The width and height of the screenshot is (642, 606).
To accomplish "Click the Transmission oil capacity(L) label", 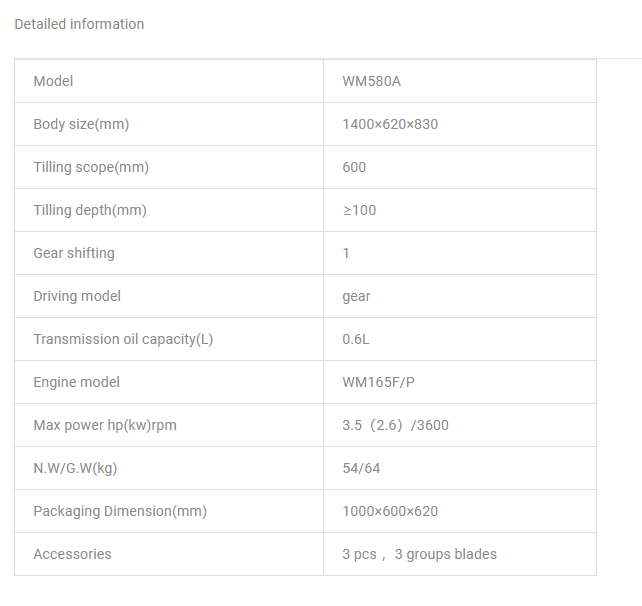I will point(123,339).
